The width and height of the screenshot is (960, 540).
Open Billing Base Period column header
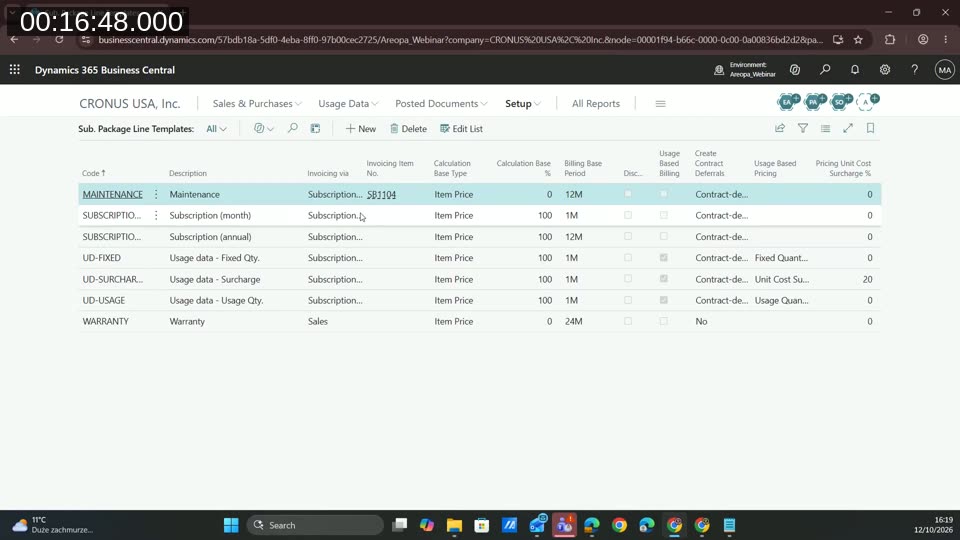pos(583,168)
